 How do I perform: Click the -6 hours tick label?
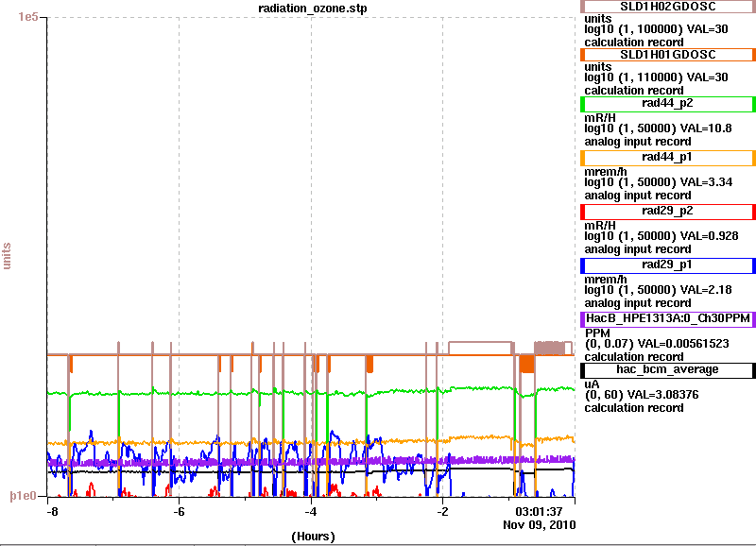click(x=179, y=511)
